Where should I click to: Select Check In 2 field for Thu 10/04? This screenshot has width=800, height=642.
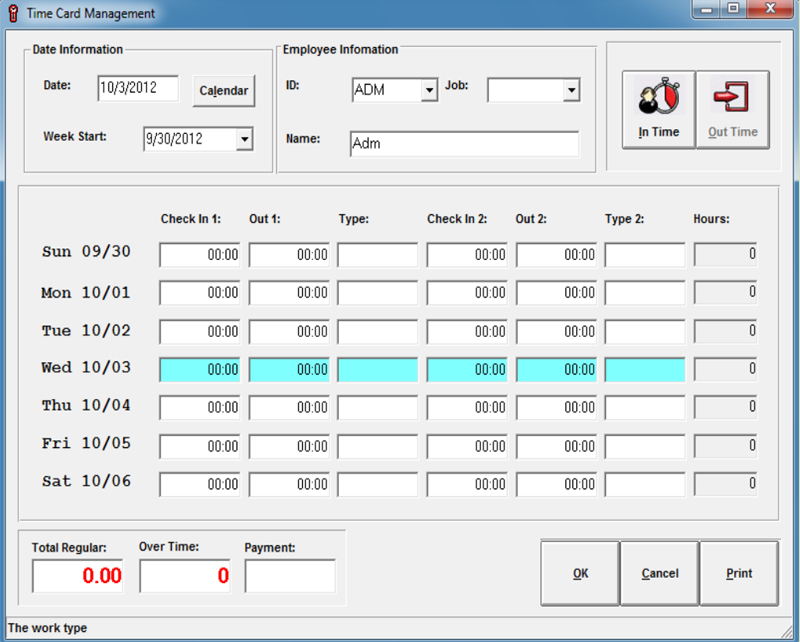click(467, 408)
